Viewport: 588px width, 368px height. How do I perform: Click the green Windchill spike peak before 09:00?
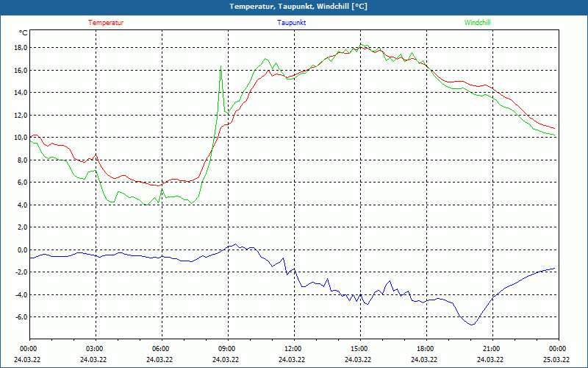(220, 66)
